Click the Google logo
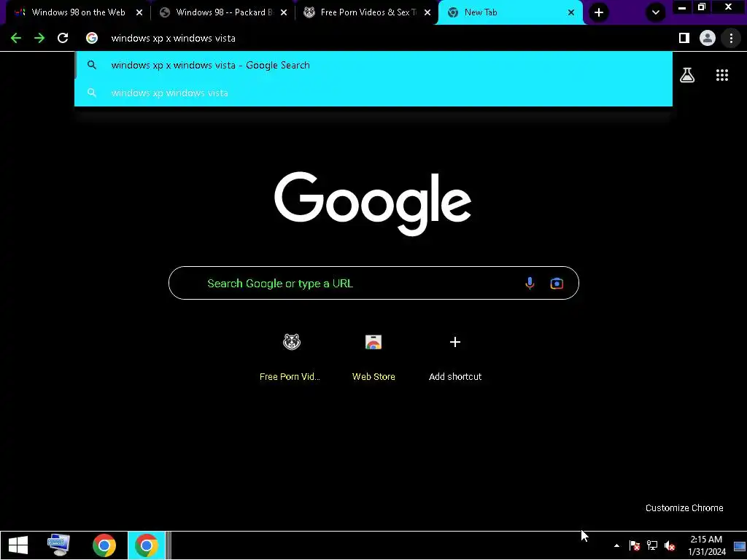 click(x=373, y=203)
